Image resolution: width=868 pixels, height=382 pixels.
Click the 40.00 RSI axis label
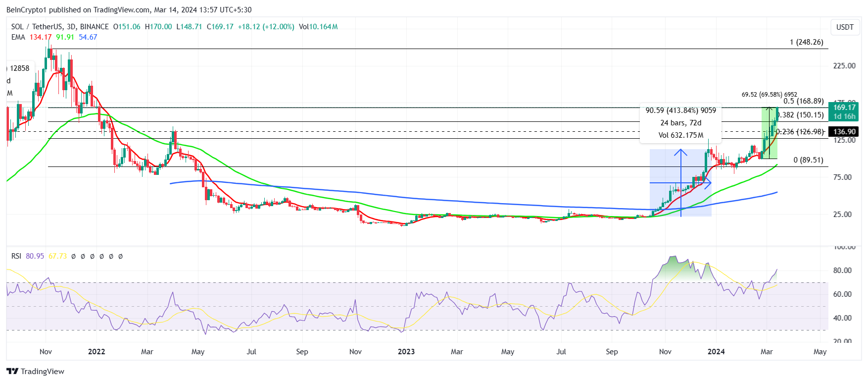[842, 318]
